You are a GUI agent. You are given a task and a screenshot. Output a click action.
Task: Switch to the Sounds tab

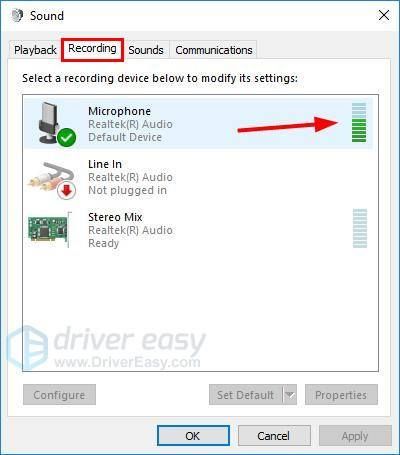click(x=146, y=50)
